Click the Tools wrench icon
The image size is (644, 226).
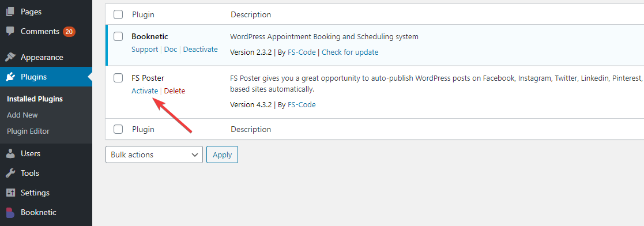(10, 174)
